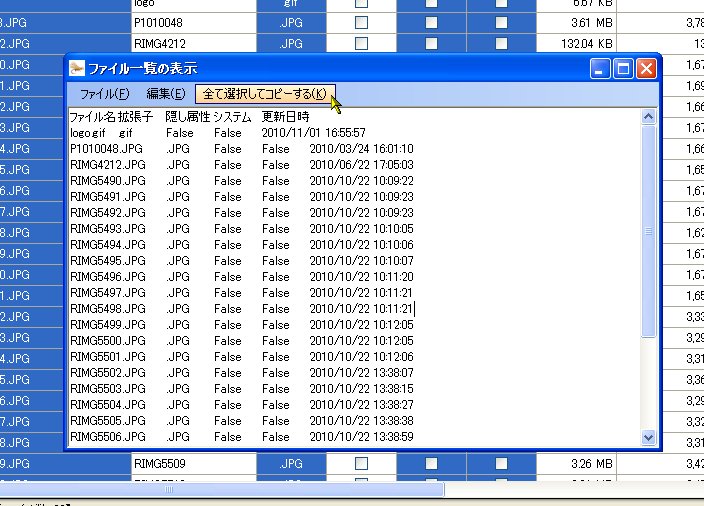Screen dimensions: 704x506
Task: Click the RIMG5496.JPG text in the dialog
Action: point(108,277)
